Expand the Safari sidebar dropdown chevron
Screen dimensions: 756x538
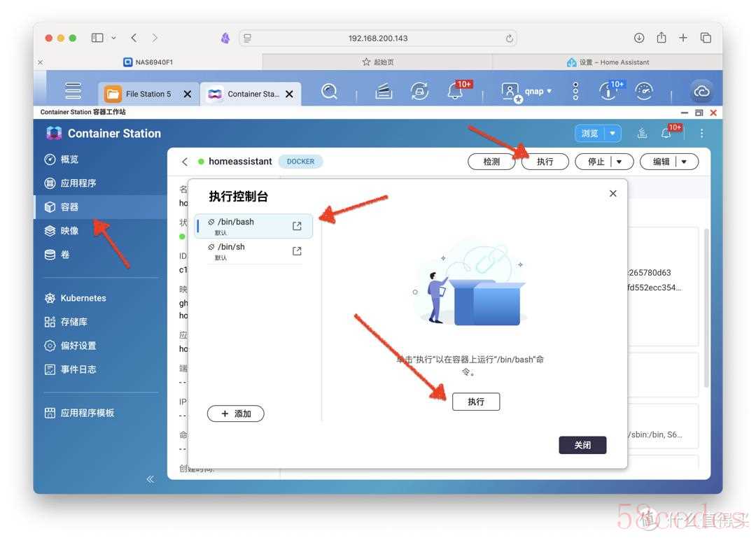(x=114, y=38)
